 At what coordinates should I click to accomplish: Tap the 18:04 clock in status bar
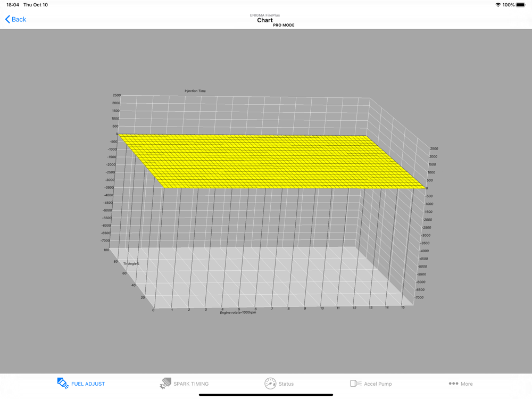13,5
